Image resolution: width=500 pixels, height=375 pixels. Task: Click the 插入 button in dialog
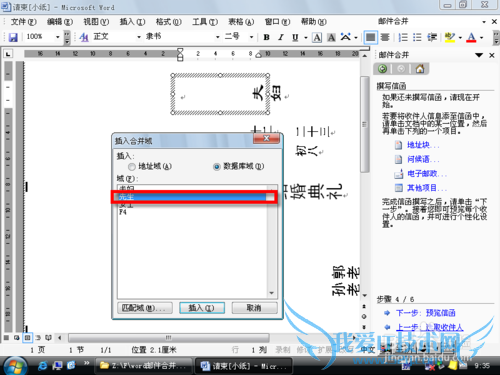tap(202, 308)
